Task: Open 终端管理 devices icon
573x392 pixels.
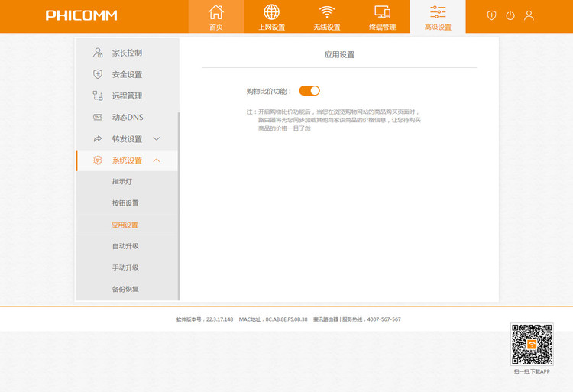Action: pyautogui.click(x=382, y=12)
